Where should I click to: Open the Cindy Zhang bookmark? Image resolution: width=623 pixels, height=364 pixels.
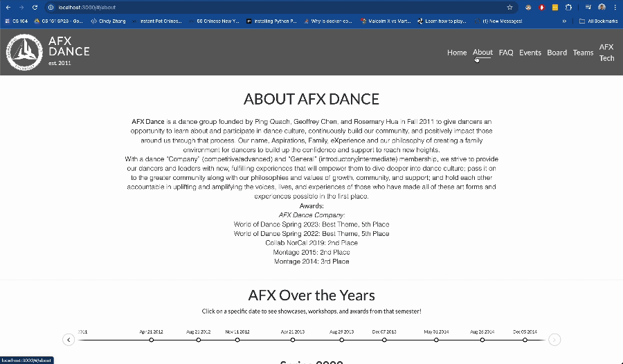[x=108, y=21]
